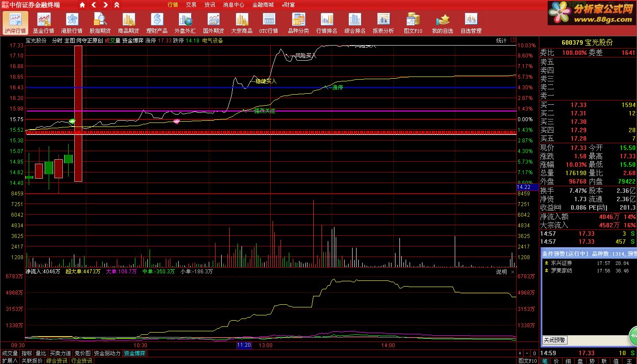This screenshot has height=364, width=637.
Task: Select 盘 tab in bottom-right panel
Action: pos(580,360)
